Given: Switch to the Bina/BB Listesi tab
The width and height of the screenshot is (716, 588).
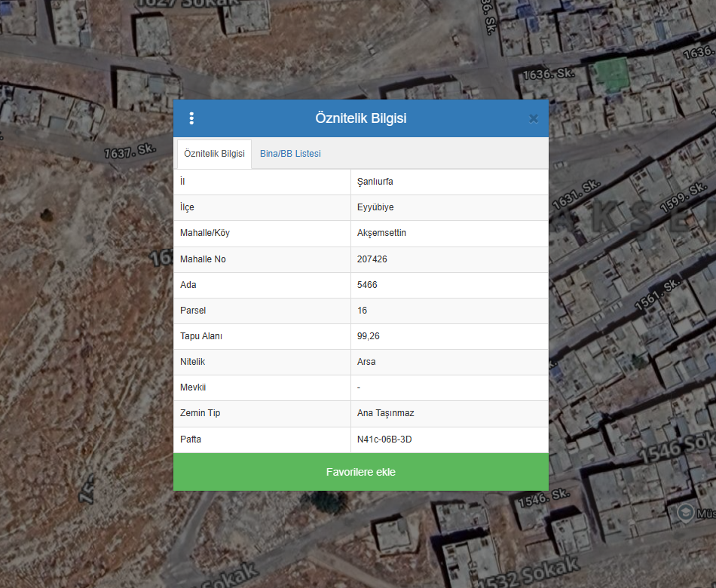Looking at the screenshot, I should click(290, 154).
